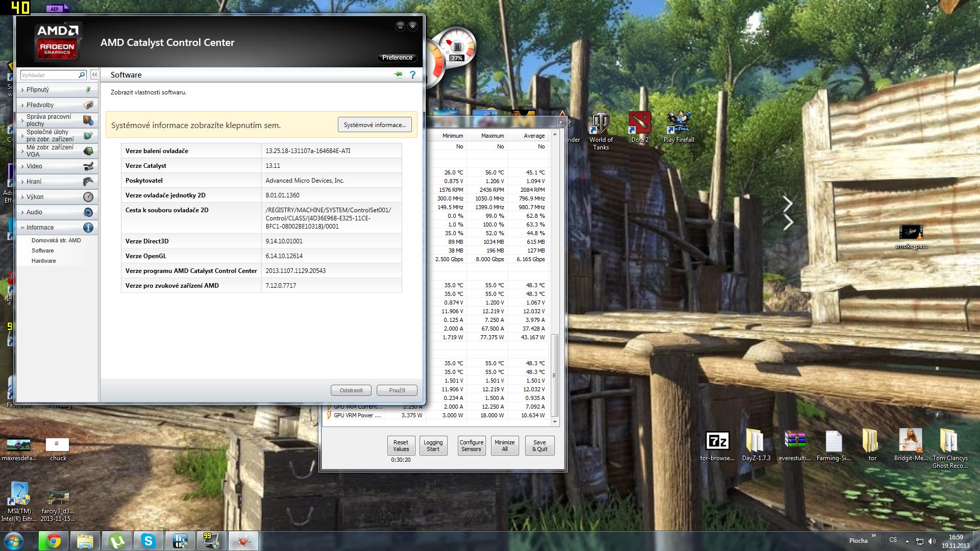Open the Preference menu
The image size is (980, 551).
[397, 58]
